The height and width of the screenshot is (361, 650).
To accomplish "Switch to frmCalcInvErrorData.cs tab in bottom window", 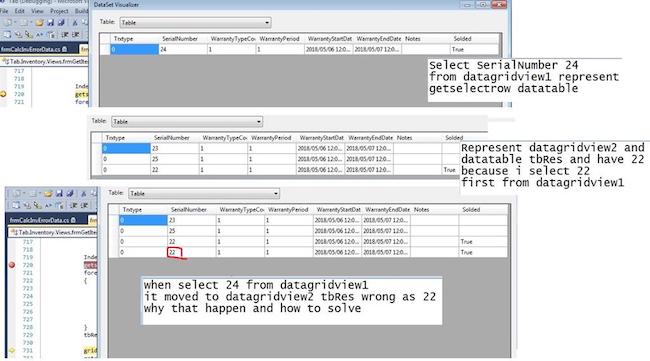I will click(43, 220).
